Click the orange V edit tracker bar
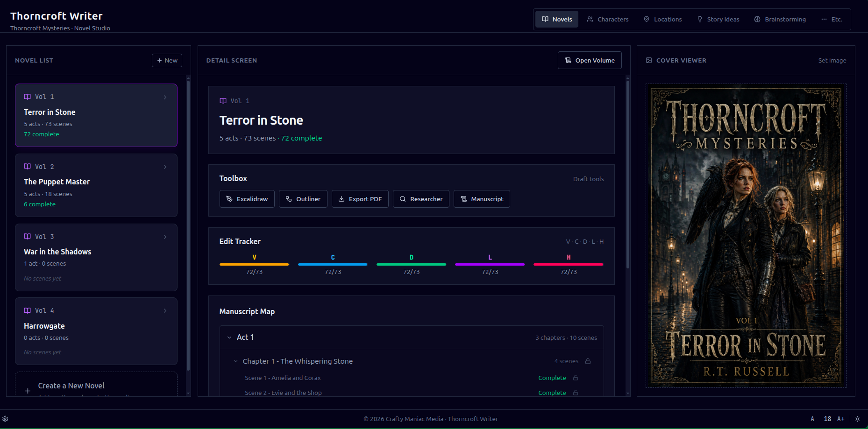 click(254, 264)
